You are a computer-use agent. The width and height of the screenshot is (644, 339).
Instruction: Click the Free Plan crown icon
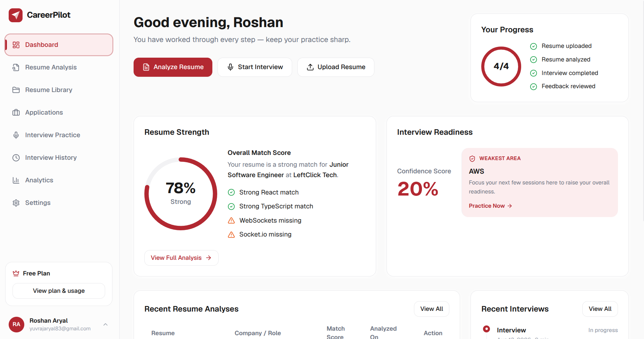point(16,273)
